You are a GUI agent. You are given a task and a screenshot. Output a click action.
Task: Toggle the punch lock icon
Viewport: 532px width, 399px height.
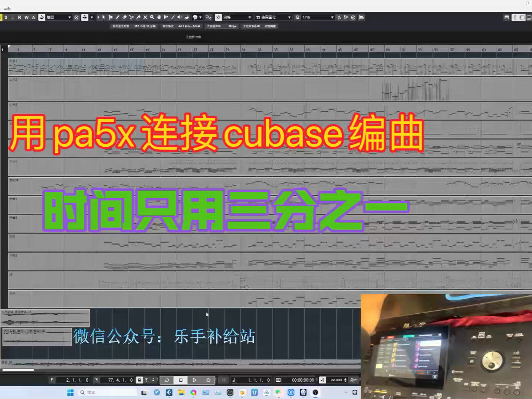(x=139, y=380)
